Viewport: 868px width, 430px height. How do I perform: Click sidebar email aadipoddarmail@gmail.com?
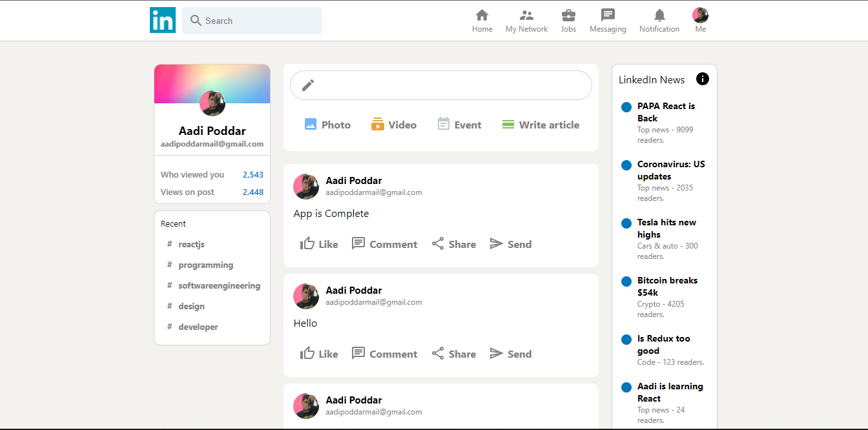(212, 144)
